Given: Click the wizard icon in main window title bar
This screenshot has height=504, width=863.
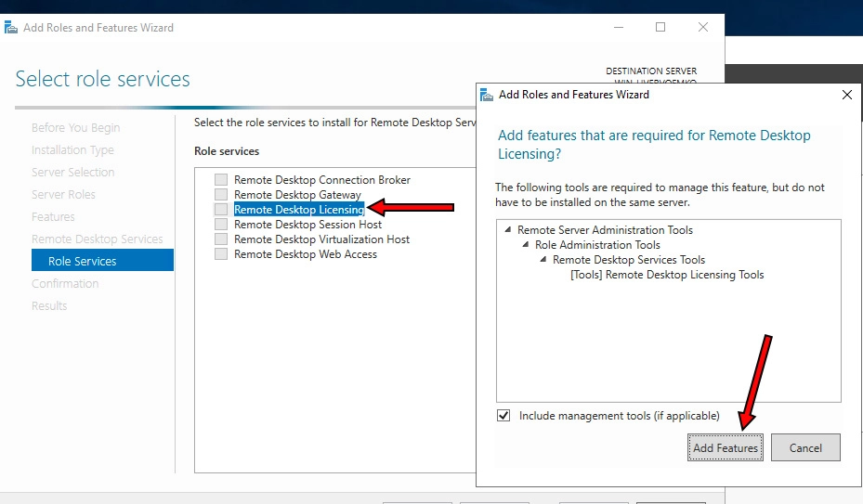Looking at the screenshot, I should [10, 28].
